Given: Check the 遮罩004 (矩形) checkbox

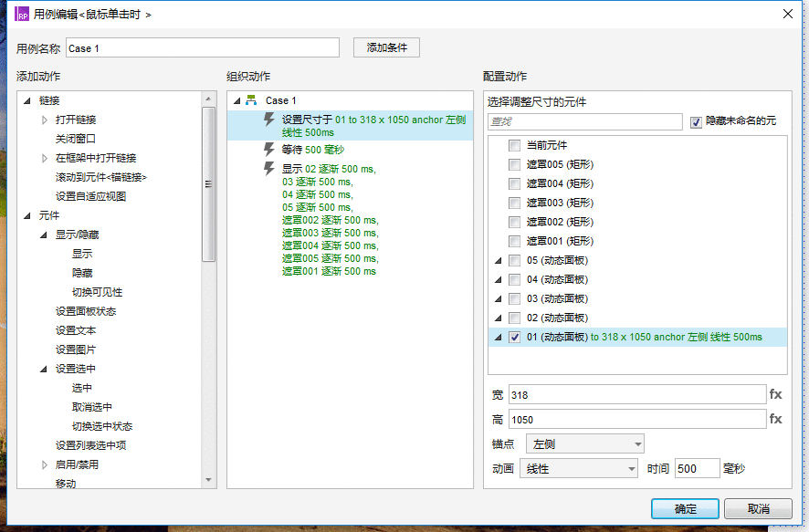Looking at the screenshot, I should click(x=514, y=183).
